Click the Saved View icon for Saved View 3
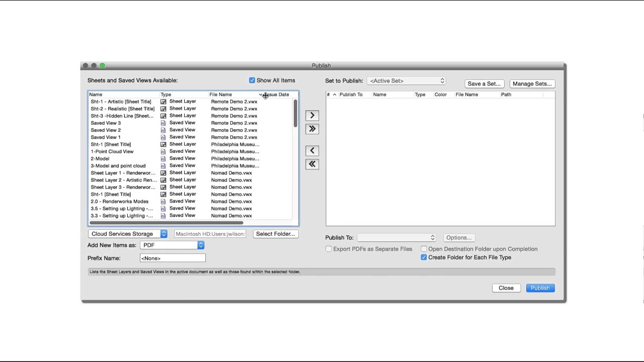Screen dimensions: 644x362 pyautogui.click(x=164, y=123)
